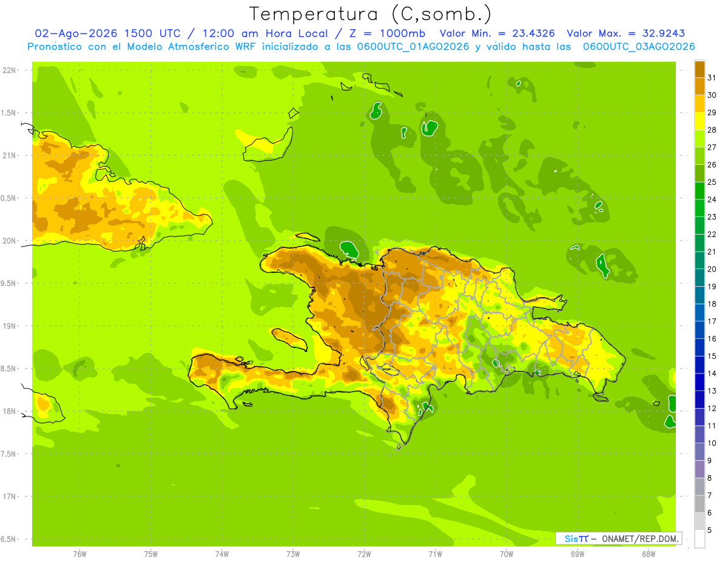Click the legend value '30'
This screenshot has height=562, width=728.
coord(712,95)
